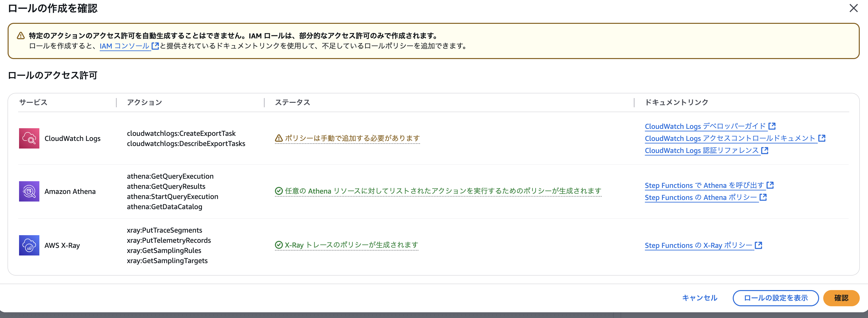Screen dimensions: 868x318
Task: Click the Amazon Athena service icon
Action: point(29,191)
